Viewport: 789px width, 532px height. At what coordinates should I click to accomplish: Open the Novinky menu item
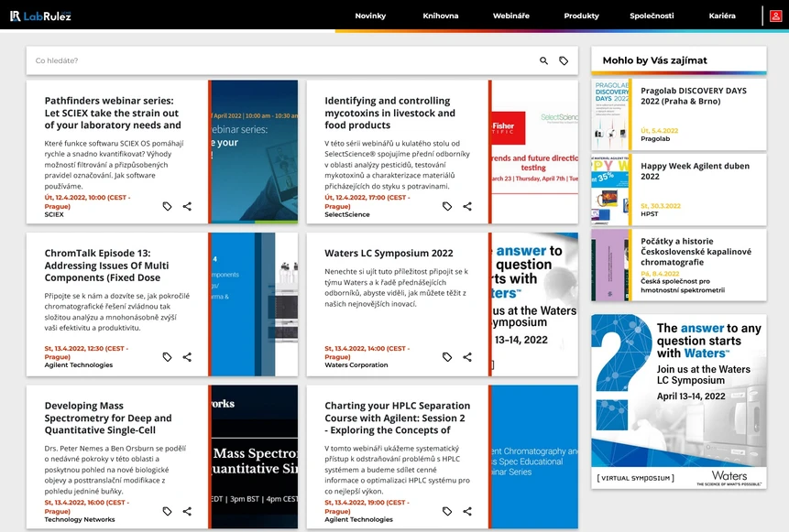(x=370, y=16)
